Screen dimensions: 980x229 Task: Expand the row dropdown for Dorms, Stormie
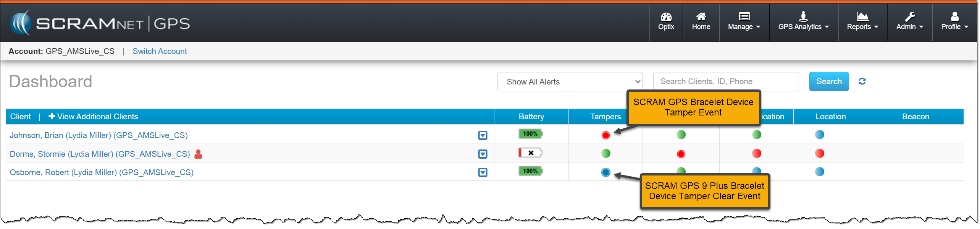point(483,154)
